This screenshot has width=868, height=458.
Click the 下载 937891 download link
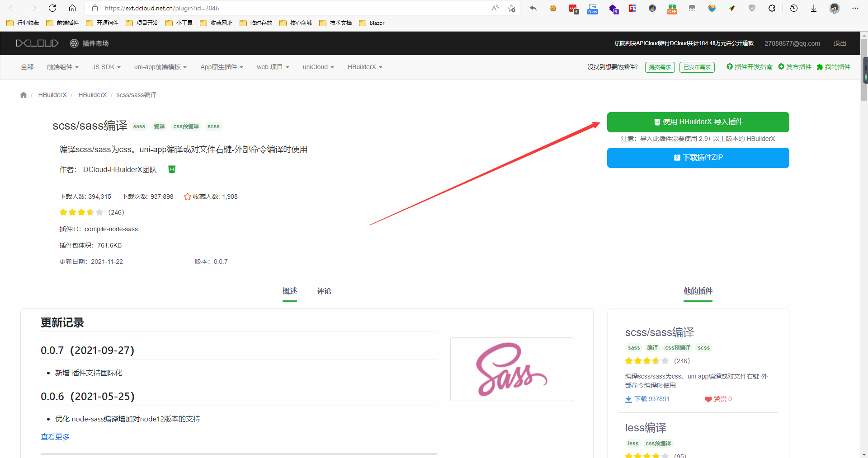[x=647, y=399]
